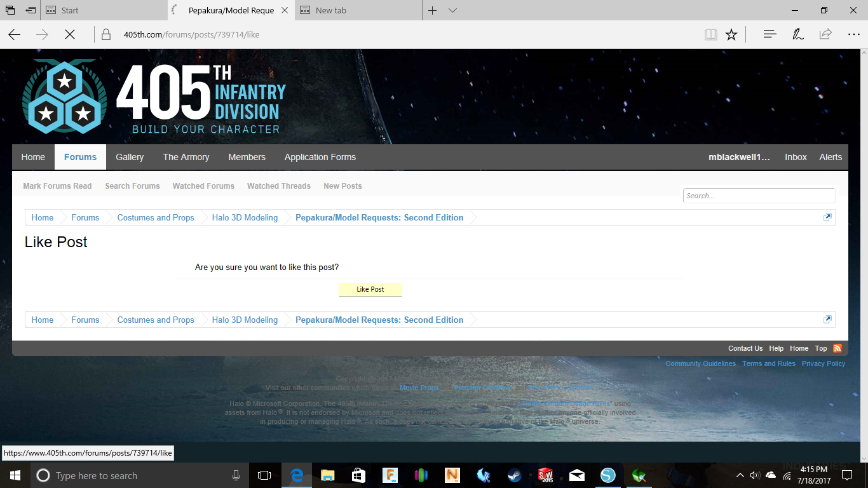Select the Forums navigation tab
The height and width of the screenshot is (488, 868).
click(81, 157)
